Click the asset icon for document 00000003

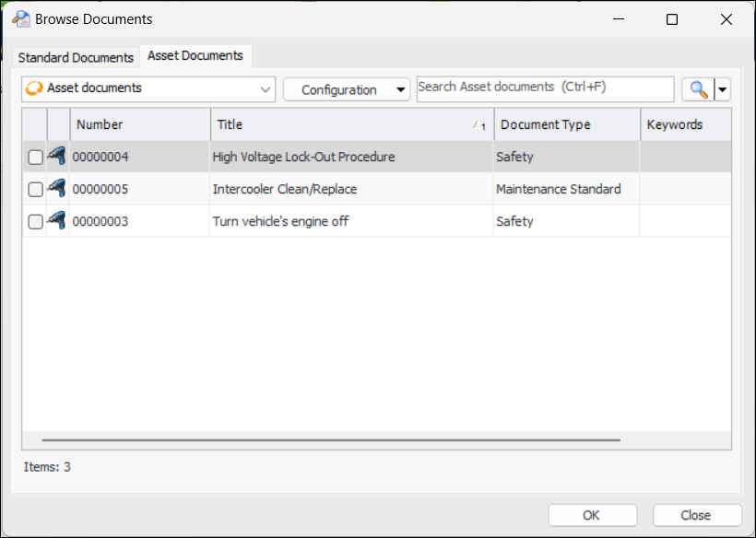pos(56,221)
